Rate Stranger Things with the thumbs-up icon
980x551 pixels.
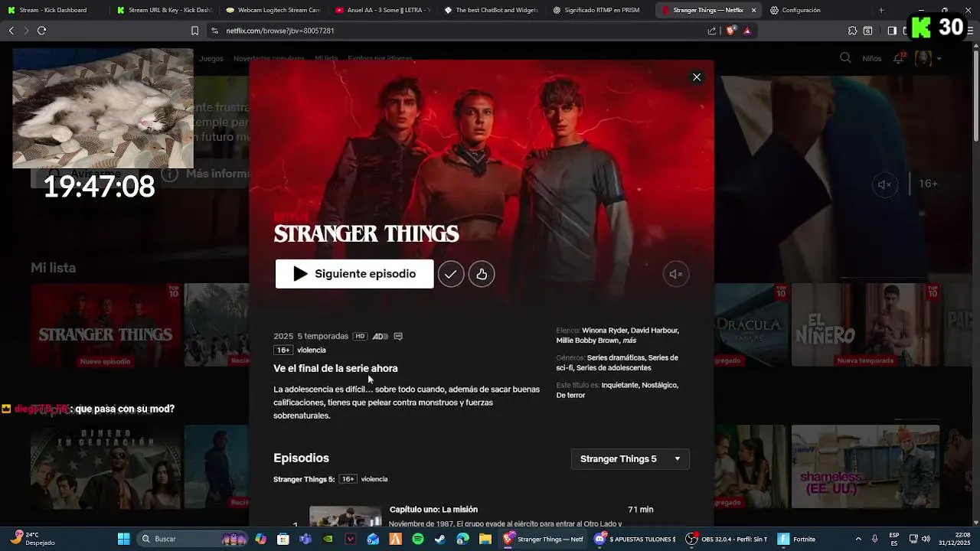click(x=482, y=274)
